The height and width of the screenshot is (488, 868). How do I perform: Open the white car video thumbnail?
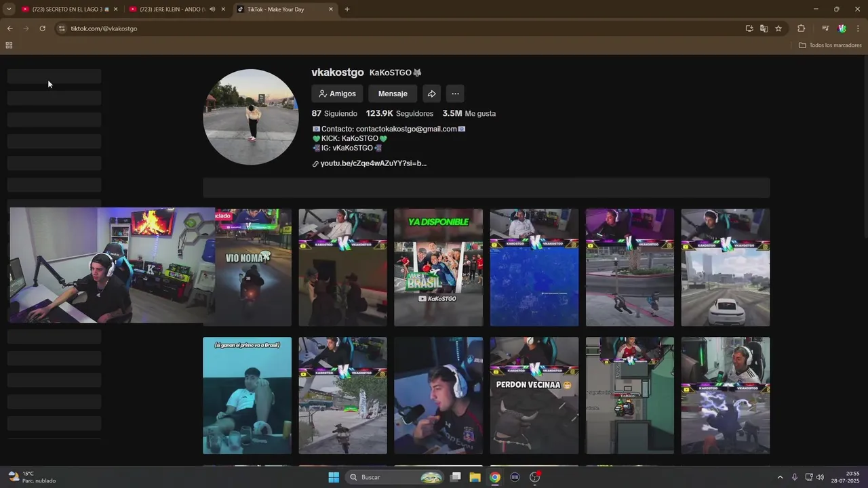[726, 267]
